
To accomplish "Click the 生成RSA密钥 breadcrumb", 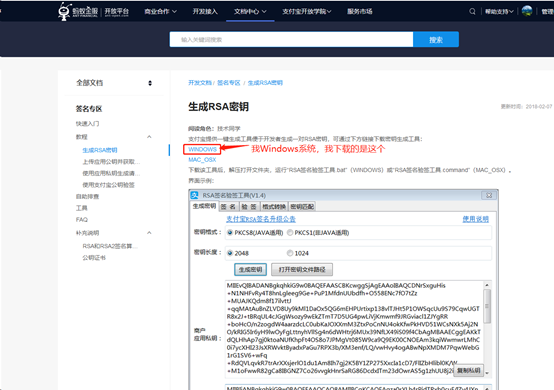I will [265, 83].
